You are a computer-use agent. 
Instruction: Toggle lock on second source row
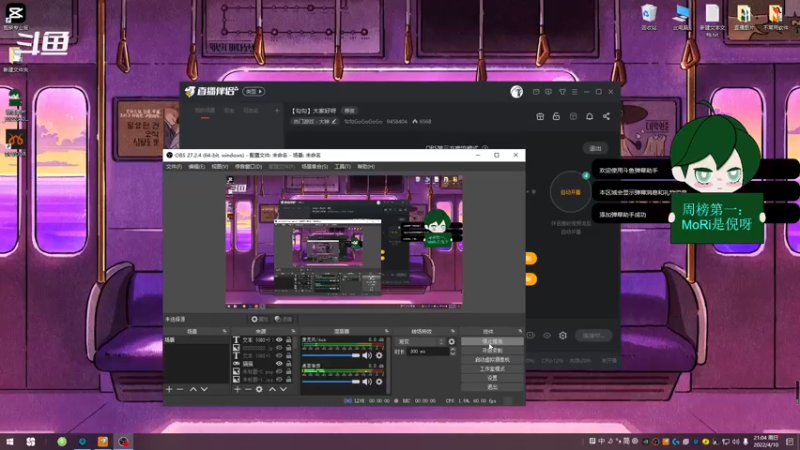[288, 348]
